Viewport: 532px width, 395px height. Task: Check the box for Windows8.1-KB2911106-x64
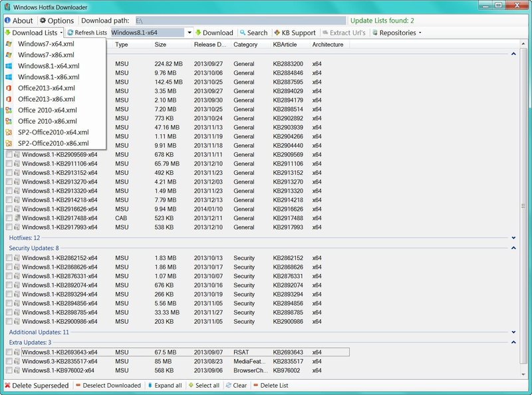pos(9,164)
